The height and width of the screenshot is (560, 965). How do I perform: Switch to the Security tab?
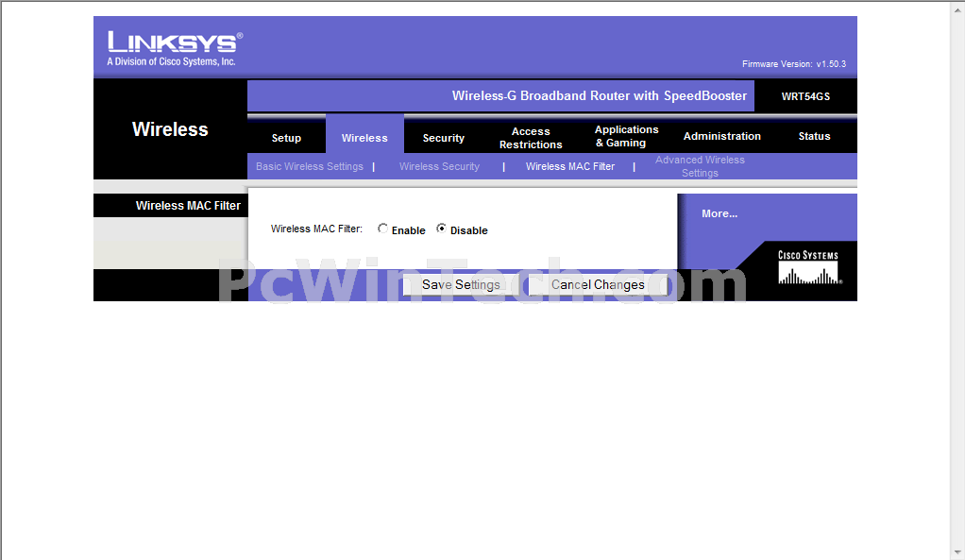pos(443,138)
